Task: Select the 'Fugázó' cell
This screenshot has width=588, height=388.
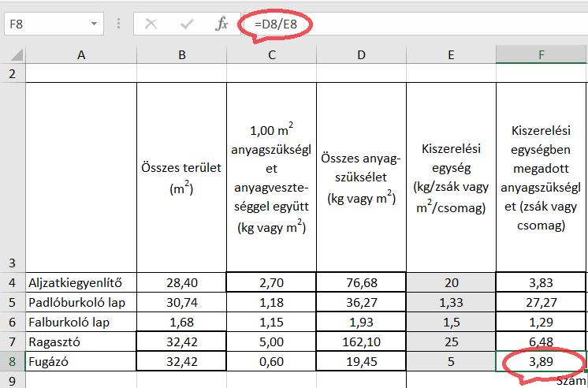Action: coord(81,361)
